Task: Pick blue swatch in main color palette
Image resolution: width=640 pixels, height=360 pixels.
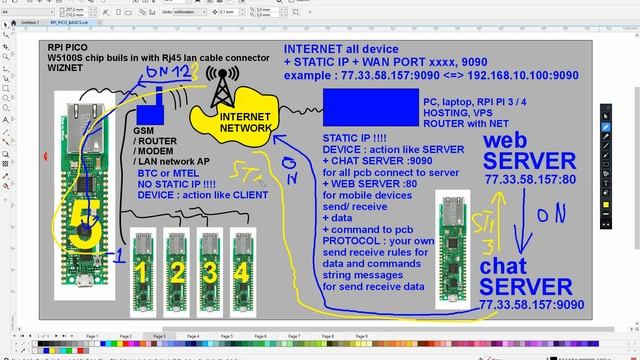Action: (x=103, y=344)
